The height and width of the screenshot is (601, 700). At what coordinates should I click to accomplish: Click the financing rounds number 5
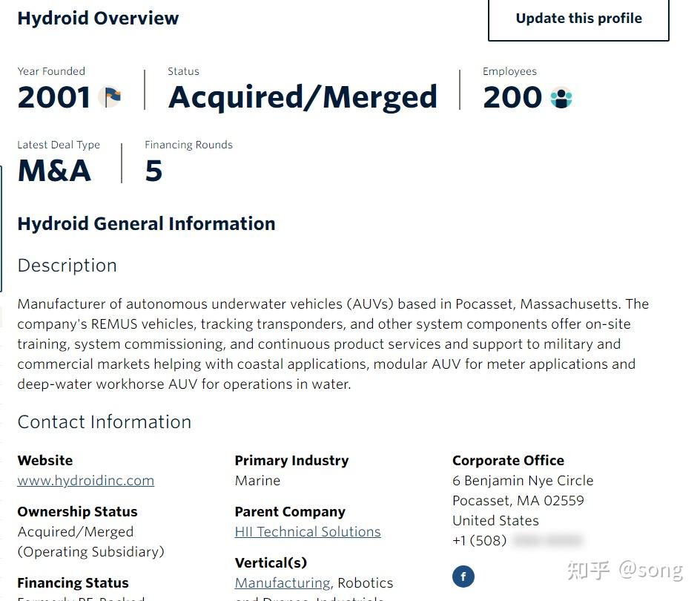pos(153,171)
